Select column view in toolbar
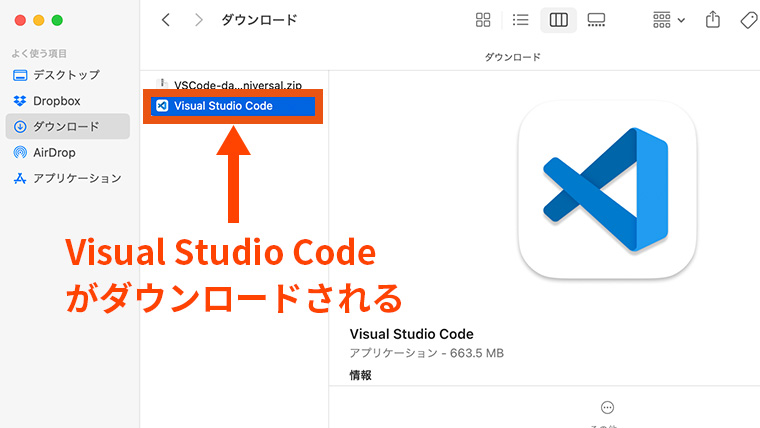The image size is (760, 428). click(x=558, y=20)
